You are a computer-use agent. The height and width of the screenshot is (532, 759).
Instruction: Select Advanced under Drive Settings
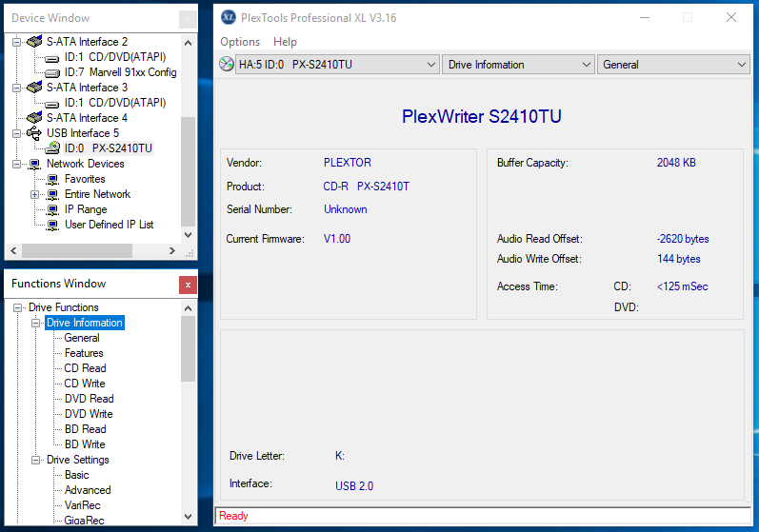click(x=88, y=490)
